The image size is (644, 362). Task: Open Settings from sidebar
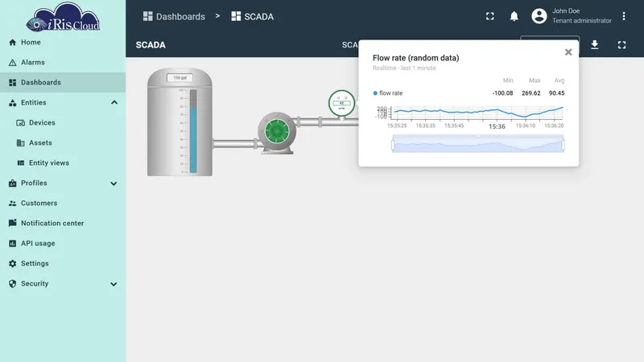click(63, 264)
